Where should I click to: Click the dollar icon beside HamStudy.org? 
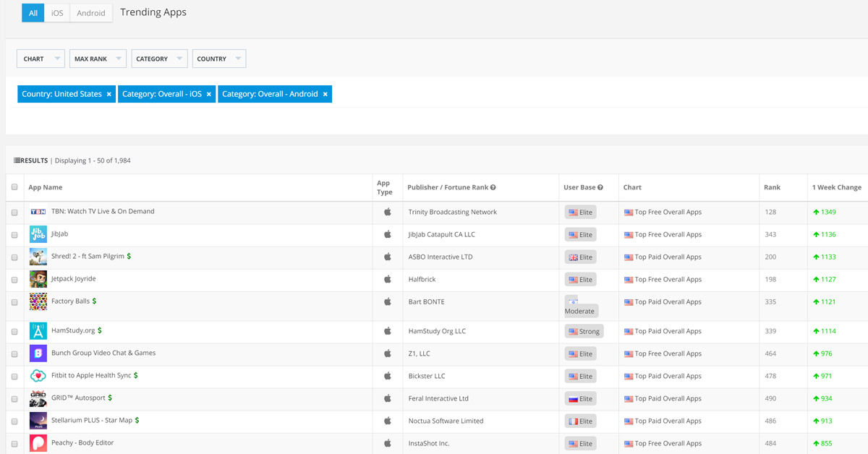100,331
